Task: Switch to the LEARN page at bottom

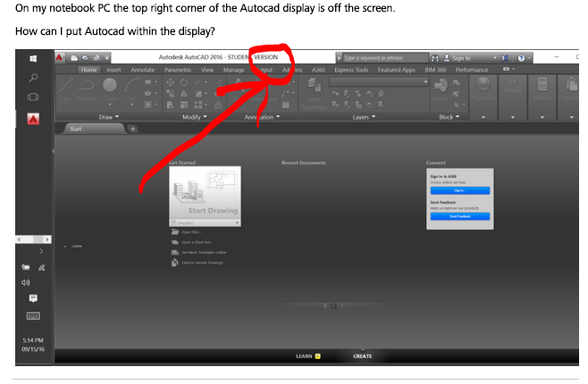Action: coord(308,356)
